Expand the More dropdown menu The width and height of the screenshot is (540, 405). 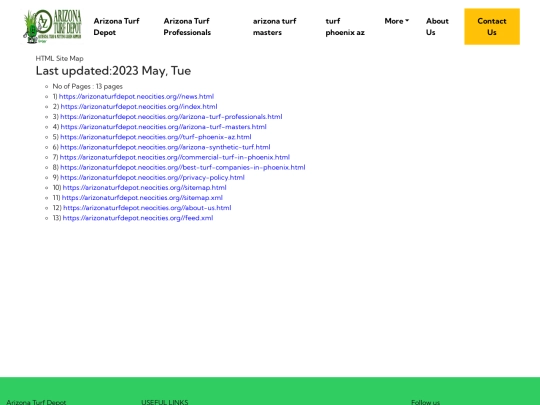(397, 21)
